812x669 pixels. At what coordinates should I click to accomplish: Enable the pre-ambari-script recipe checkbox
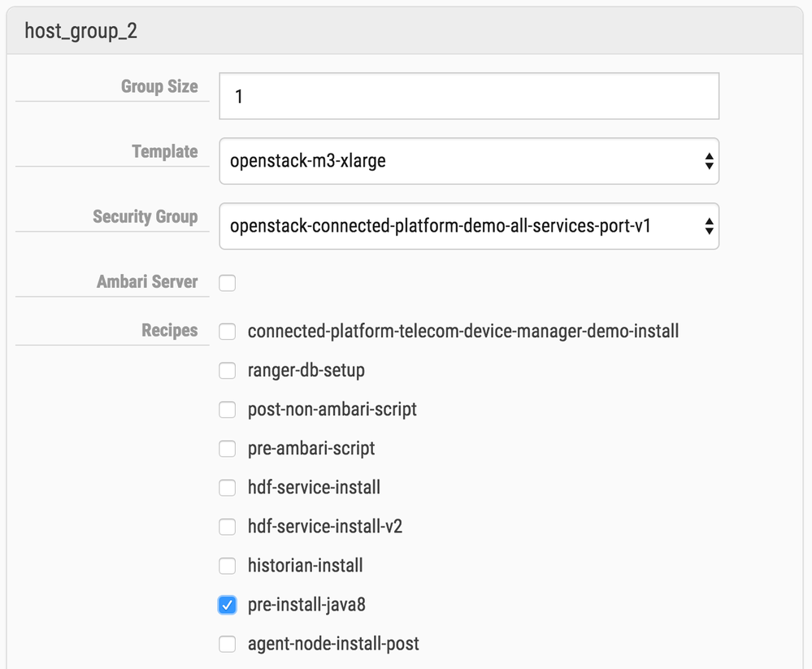click(228, 449)
